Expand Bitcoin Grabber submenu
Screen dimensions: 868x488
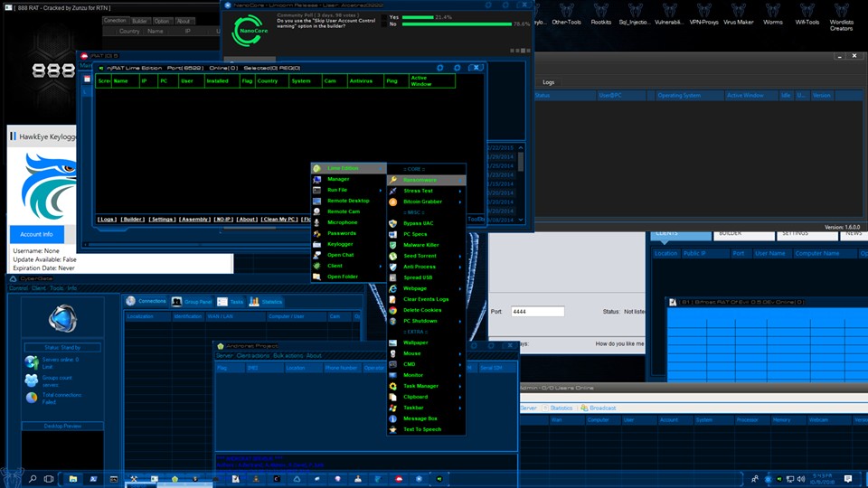pos(460,202)
